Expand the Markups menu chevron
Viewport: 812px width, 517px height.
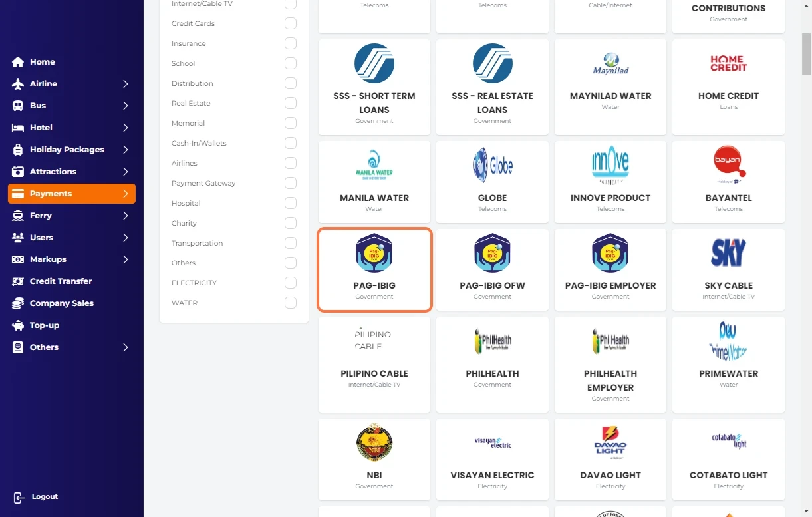click(x=125, y=259)
